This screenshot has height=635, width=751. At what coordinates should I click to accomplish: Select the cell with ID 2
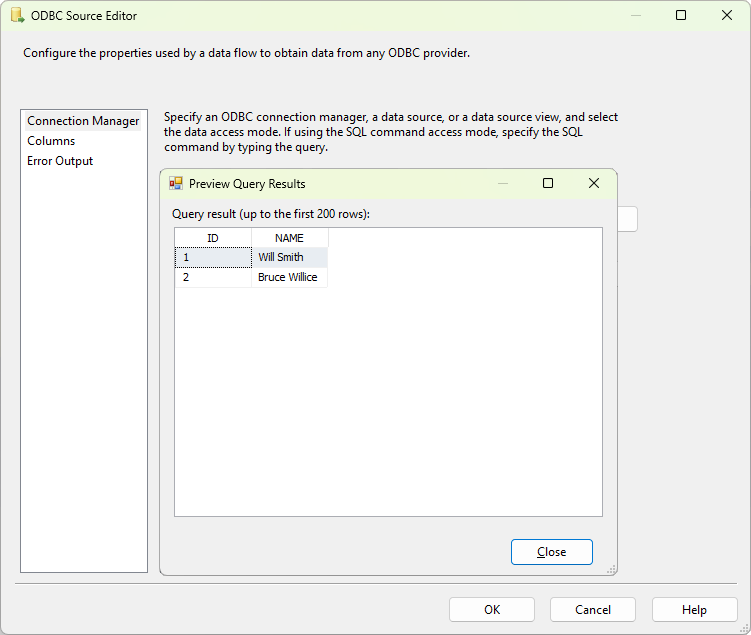[213, 277]
